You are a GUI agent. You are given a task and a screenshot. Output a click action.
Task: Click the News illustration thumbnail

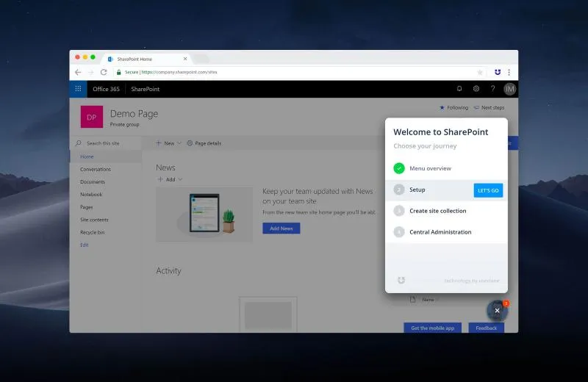[x=204, y=215]
